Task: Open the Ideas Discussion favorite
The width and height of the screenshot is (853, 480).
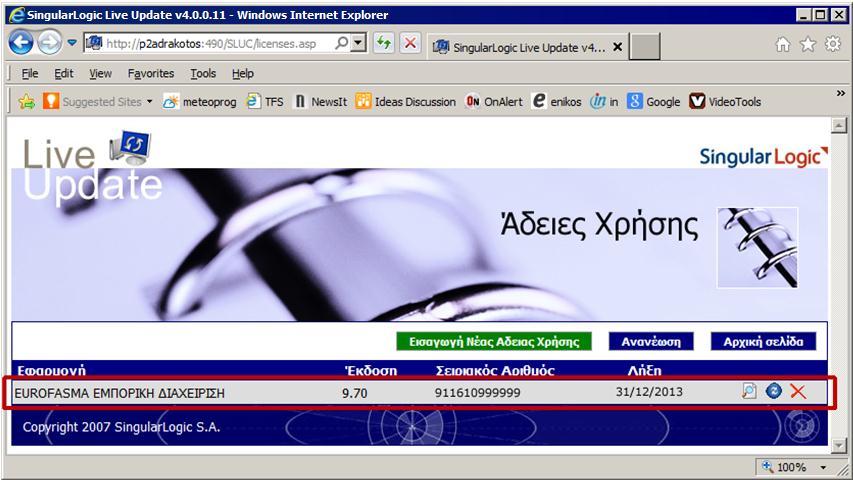Action: [x=406, y=102]
